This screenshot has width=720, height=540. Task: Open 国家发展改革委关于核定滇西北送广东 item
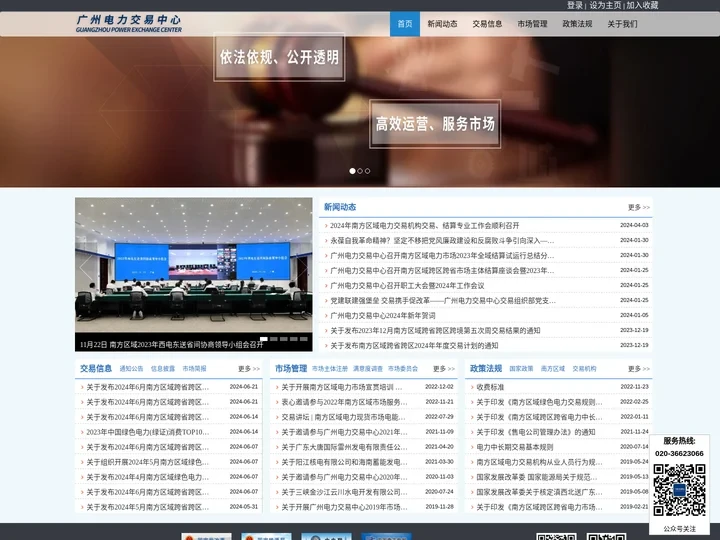(x=539, y=492)
